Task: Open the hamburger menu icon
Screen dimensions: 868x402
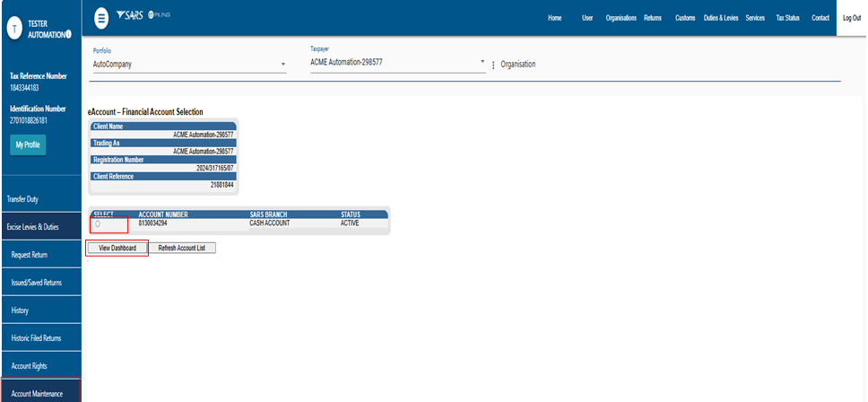Action: 101,17
